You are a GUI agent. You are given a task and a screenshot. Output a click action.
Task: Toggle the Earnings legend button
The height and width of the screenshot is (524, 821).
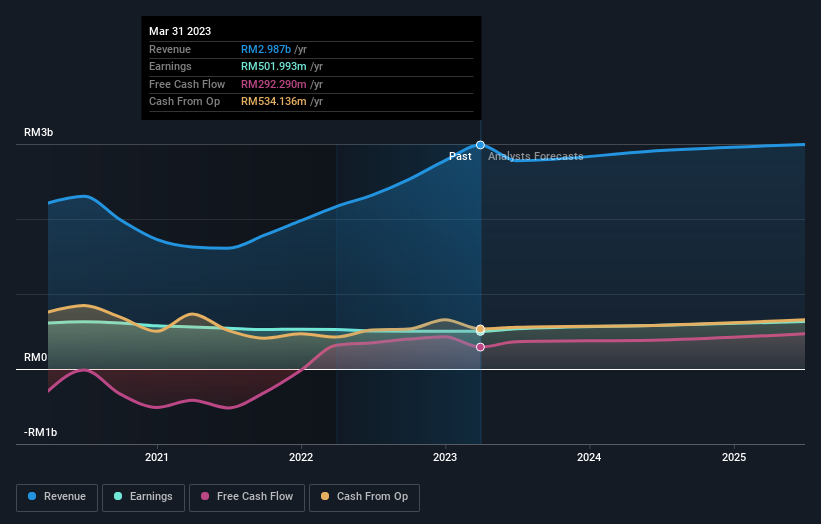click(x=143, y=497)
